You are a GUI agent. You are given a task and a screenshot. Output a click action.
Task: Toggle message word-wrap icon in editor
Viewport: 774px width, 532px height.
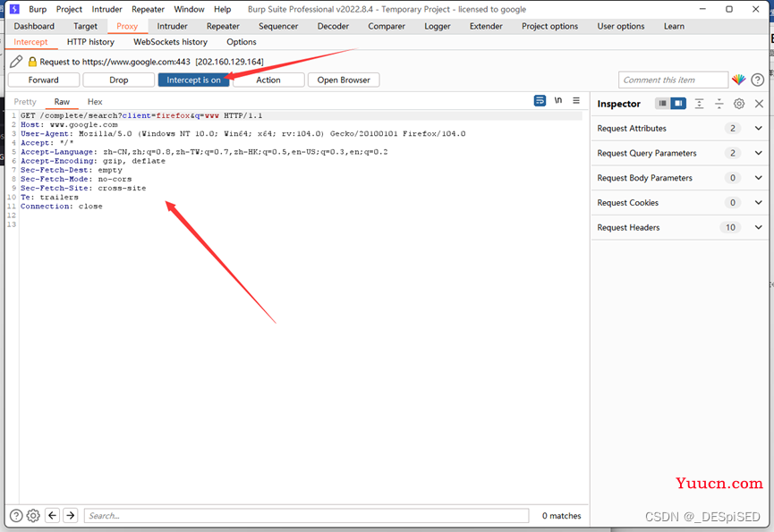pos(540,100)
